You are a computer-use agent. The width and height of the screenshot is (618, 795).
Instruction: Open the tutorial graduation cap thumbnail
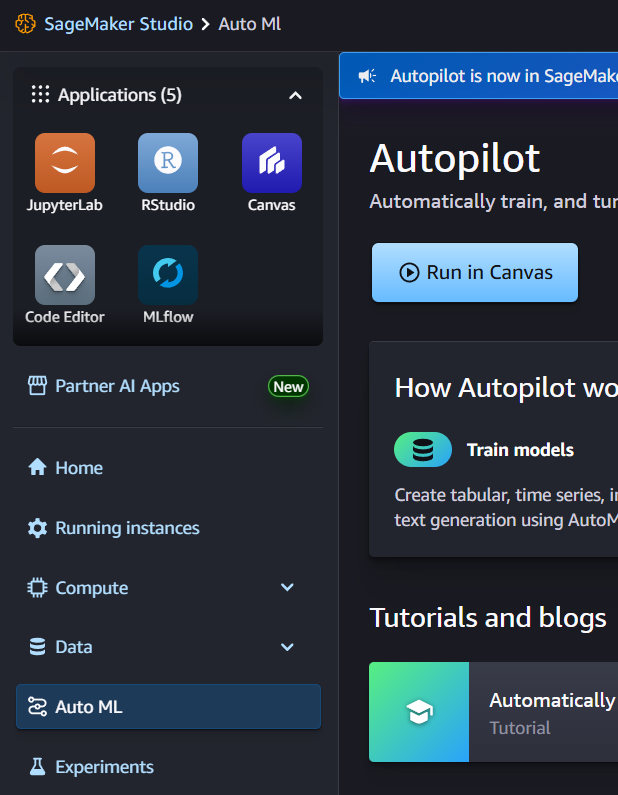(419, 712)
